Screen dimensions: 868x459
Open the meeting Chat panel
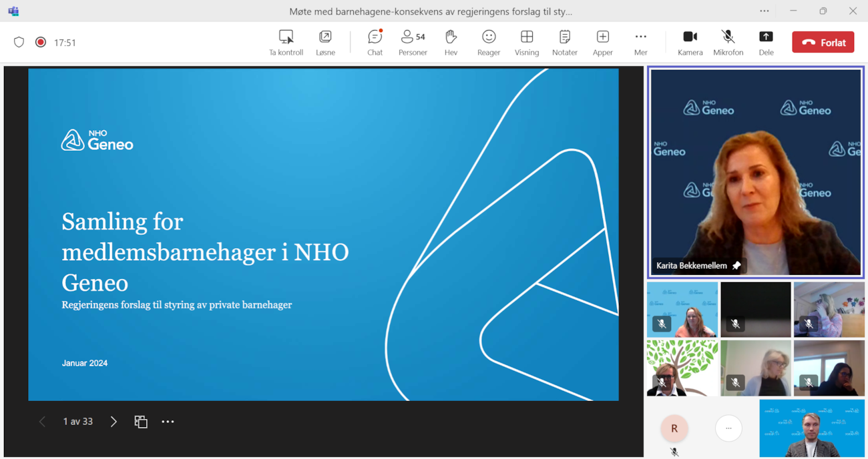(x=375, y=42)
